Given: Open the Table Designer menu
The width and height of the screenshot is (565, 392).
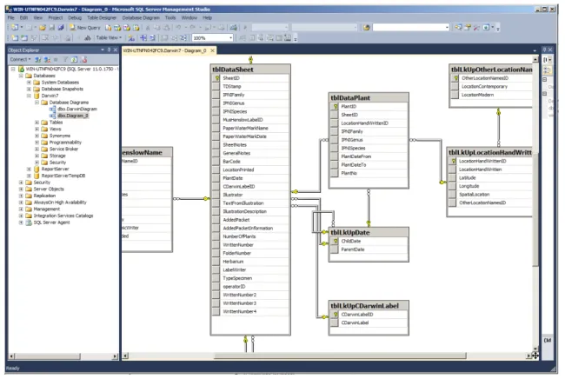Looking at the screenshot, I should pyautogui.click(x=102, y=17).
